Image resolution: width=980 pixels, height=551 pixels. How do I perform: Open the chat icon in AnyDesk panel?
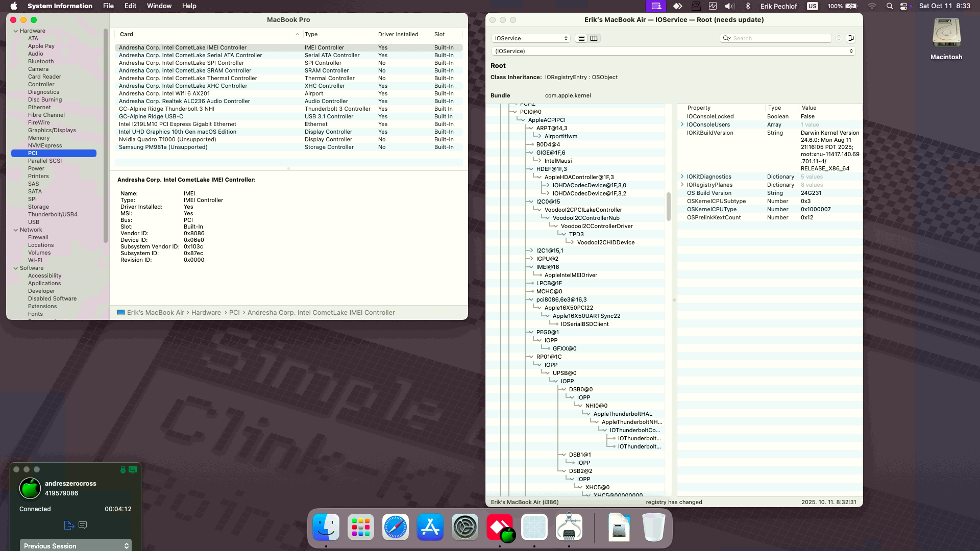point(83,525)
